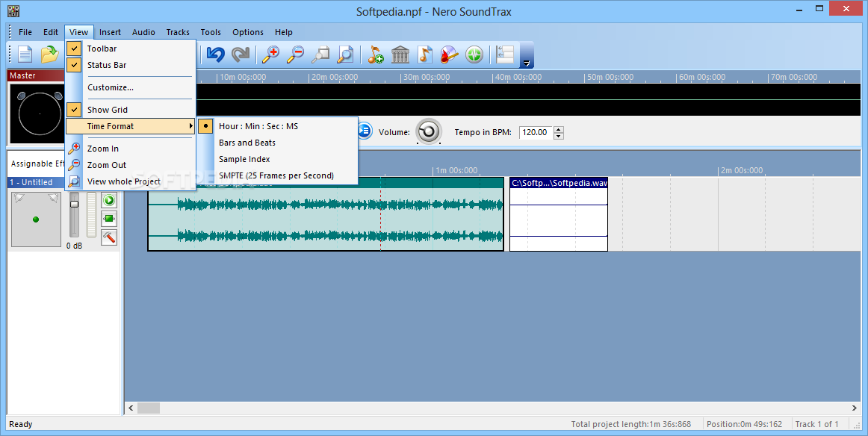868x436 pixels.
Task: Open the Tools menu
Action: click(211, 32)
